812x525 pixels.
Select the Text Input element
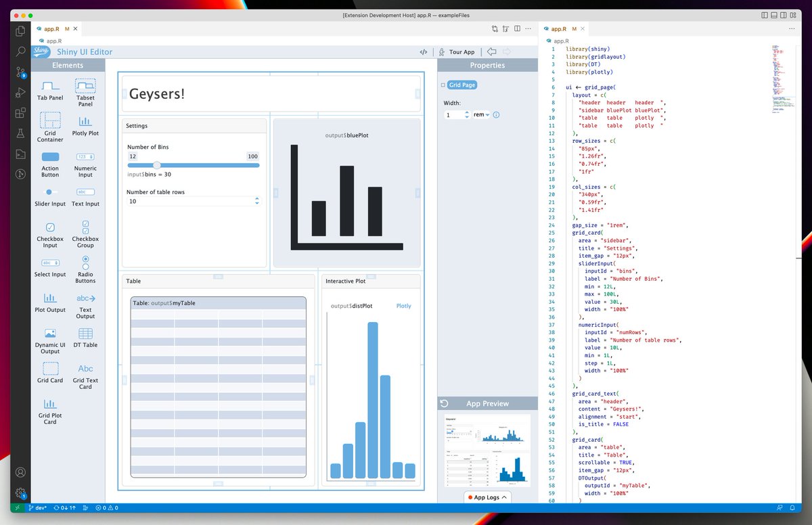point(85,196)
